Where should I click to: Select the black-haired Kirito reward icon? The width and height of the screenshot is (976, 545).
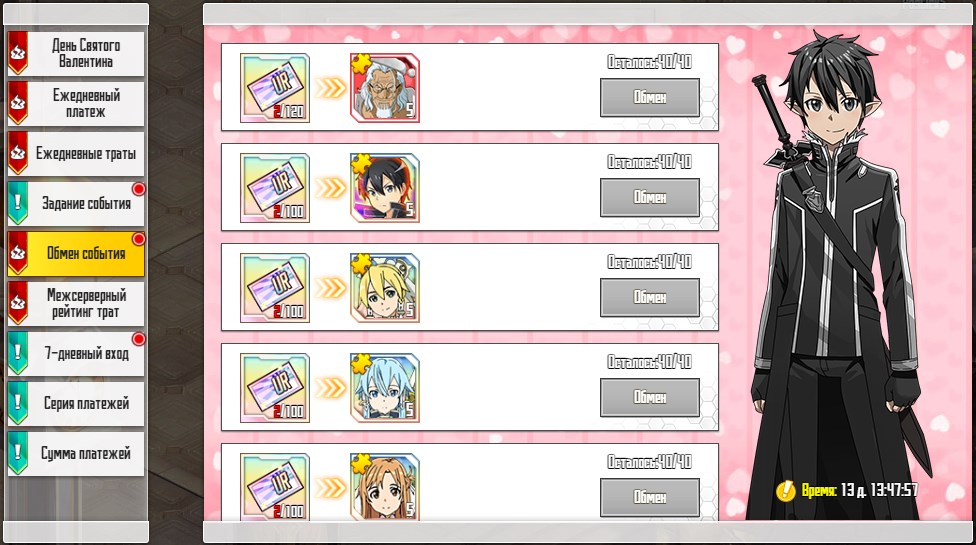(x=385, y=188)
